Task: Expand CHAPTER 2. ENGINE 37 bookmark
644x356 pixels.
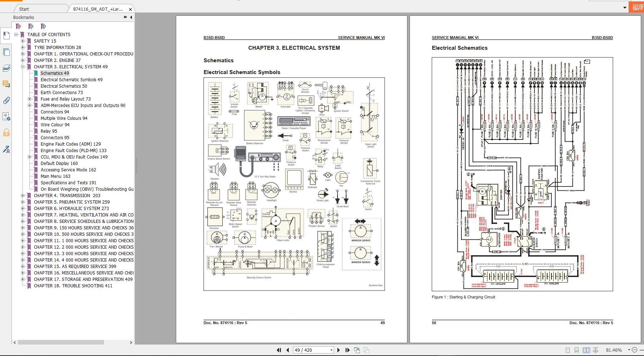Action: tap(23, 60)
